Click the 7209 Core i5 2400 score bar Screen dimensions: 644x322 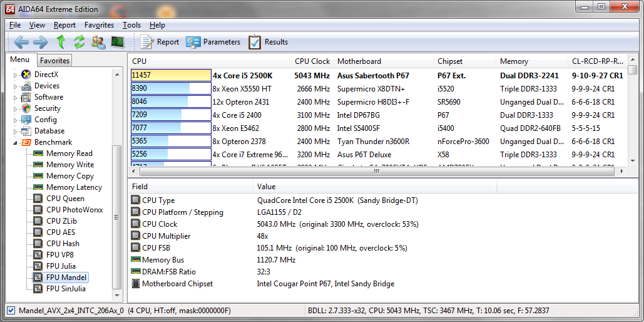click(x=171, y=115)
